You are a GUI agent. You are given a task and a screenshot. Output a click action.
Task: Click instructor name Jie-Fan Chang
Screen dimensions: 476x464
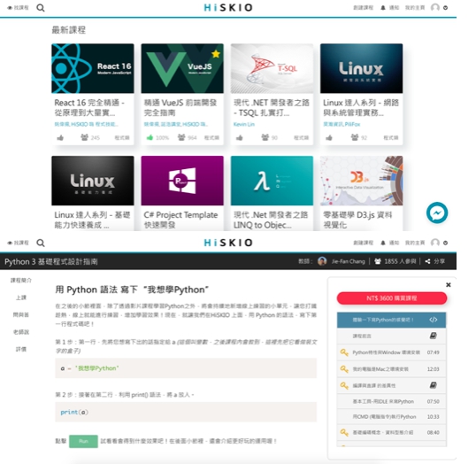(349, 261)
